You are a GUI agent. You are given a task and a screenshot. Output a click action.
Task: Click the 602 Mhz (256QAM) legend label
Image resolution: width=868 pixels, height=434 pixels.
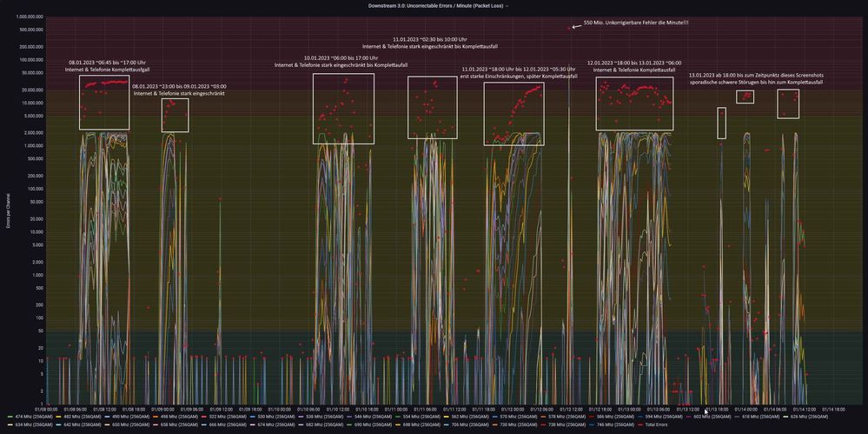[712, 417]
